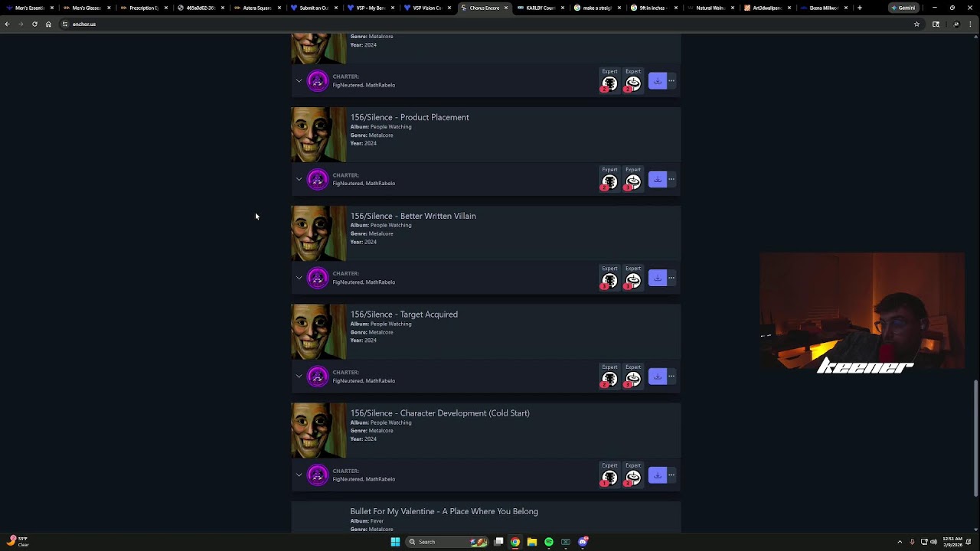Open Bullet For My Valentine song entry

tap(444, 511)
